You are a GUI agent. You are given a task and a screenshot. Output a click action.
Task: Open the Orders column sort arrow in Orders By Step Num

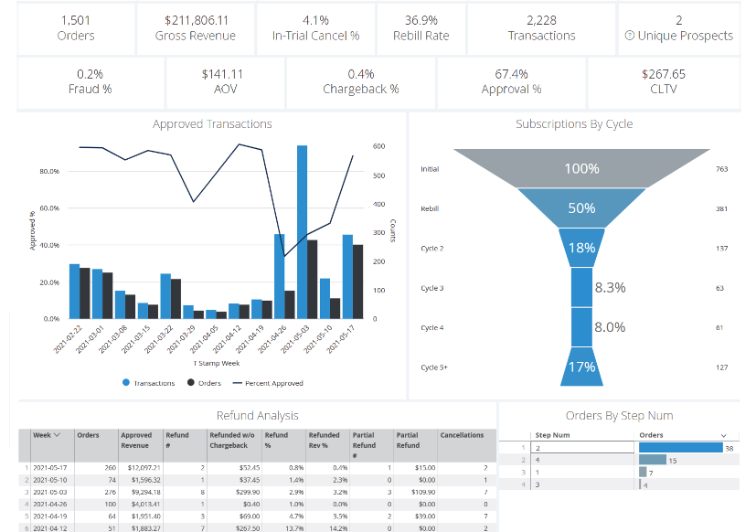(x=724, y=435)
